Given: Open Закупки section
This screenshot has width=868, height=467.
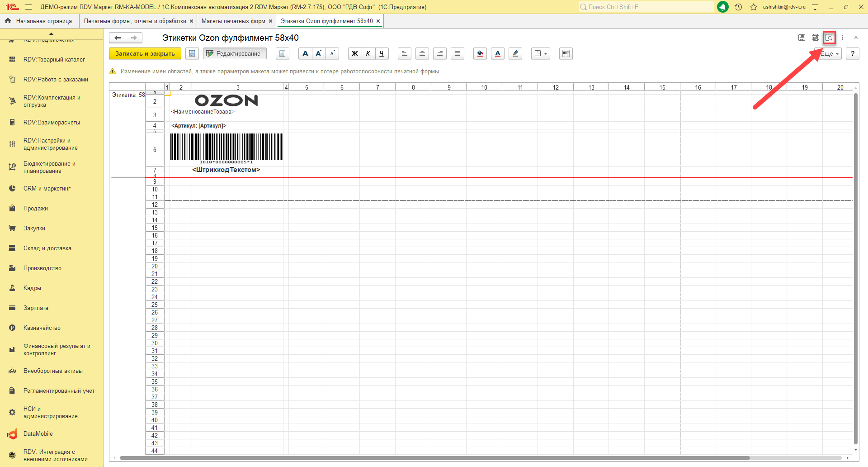Looking at the screenshot, I should [52, 228].
